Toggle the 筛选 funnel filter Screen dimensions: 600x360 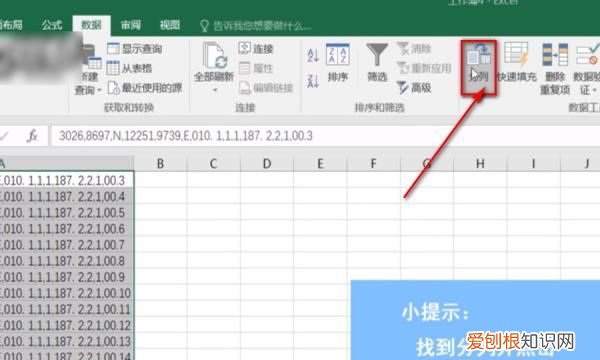pyautogui.click(x=377, y=62)
